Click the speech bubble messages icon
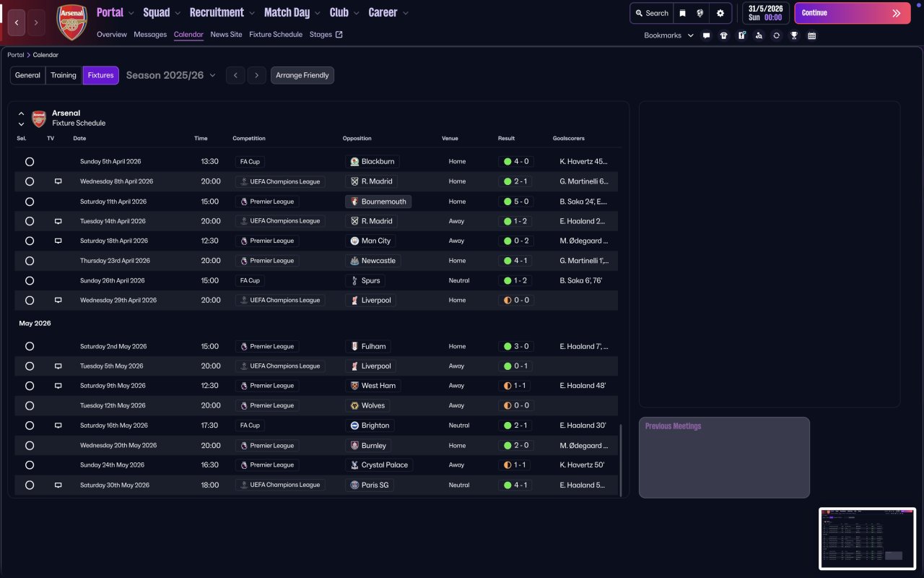The height and width of the screenshot is (578, 924). (x=706, y=35)
